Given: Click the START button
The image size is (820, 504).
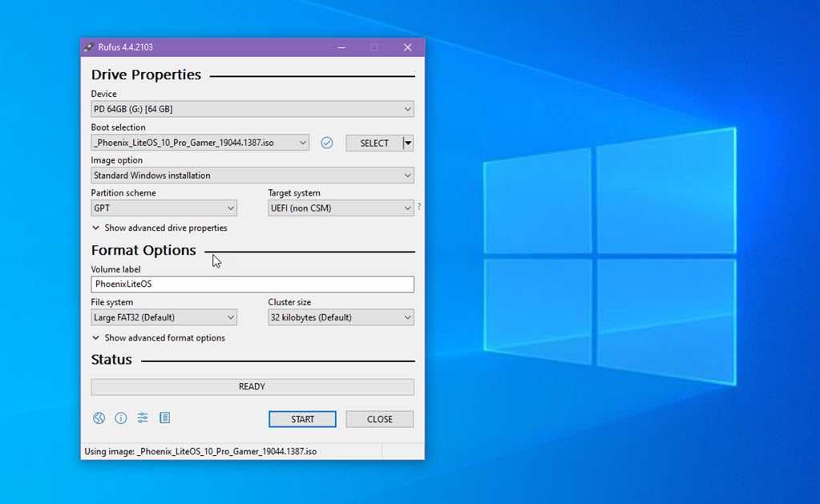Looking at the screenshot, I should (302, 419).
